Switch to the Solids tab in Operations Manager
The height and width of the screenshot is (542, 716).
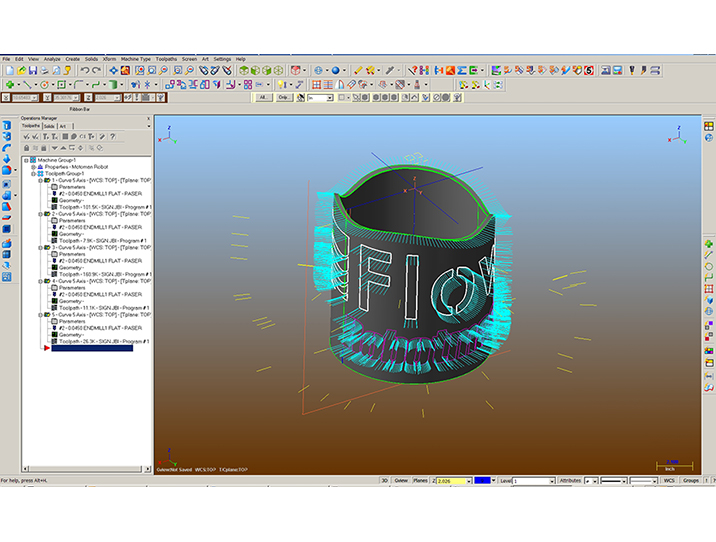click(49, 126)
